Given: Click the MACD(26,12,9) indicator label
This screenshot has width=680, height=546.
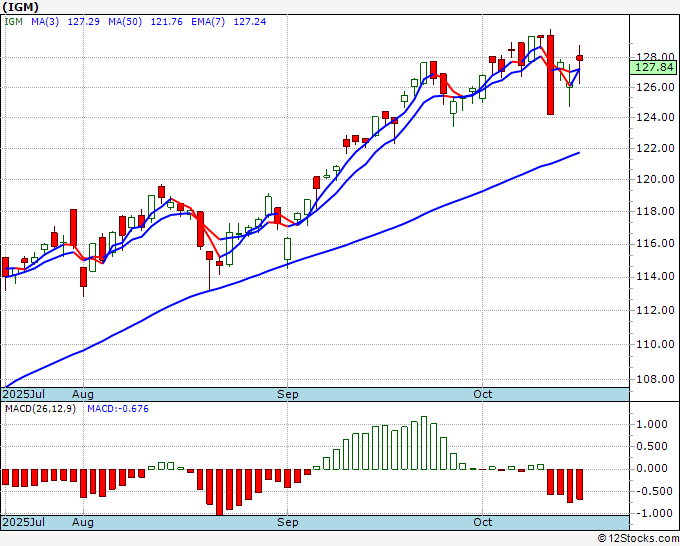Looking at the screenshot, I should point(40,409).
